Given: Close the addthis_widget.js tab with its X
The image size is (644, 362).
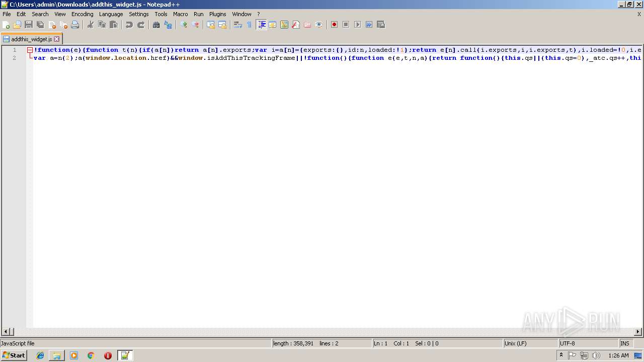Looking at the screenshot, I should point(57,39).
